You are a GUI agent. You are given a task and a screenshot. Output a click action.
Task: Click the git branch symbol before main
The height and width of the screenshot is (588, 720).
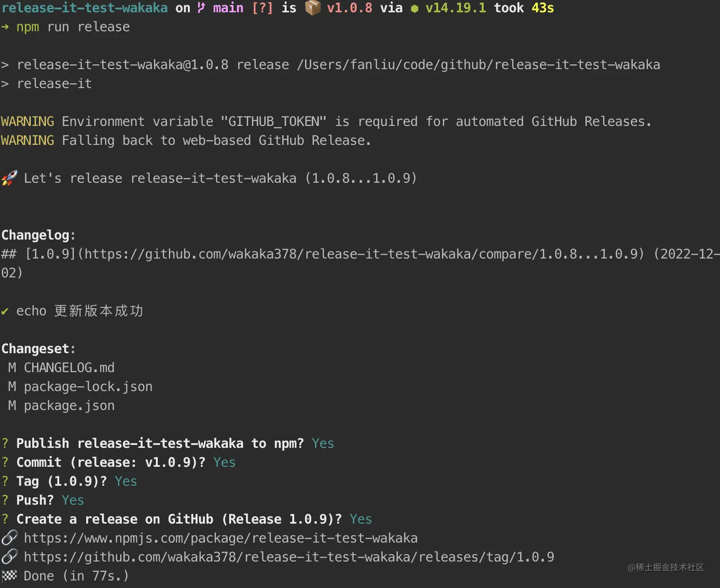[201, 8]
